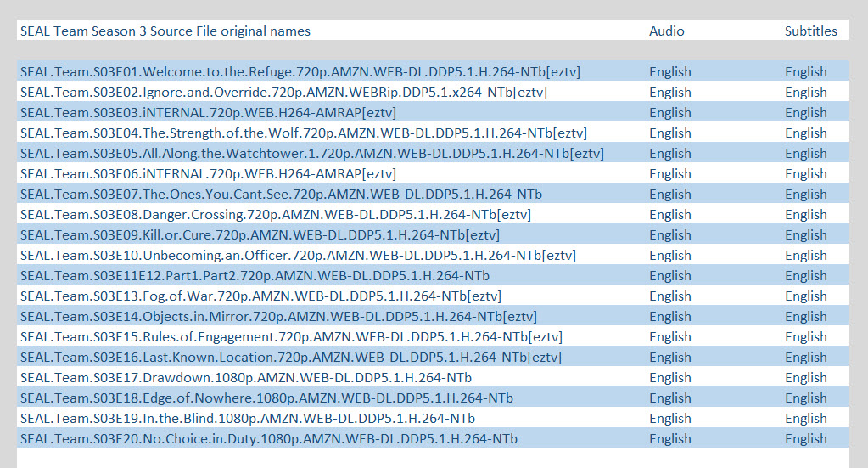Select the S03E10 Unbecoming.an.Officer file name
The image size is (868, 468).
299,256
